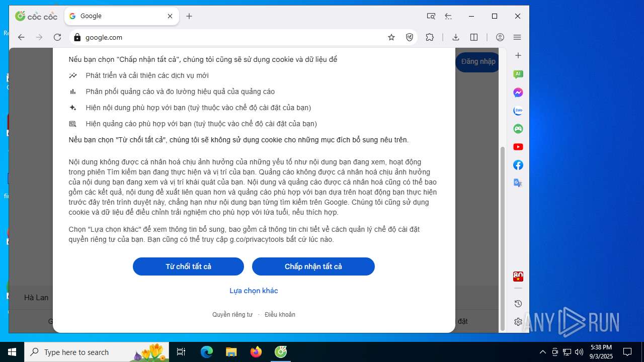Image resolution: width=644 pixels, height=362 pixels.
Task: Show hidden system tray icons
Action: tap(542, 352)
